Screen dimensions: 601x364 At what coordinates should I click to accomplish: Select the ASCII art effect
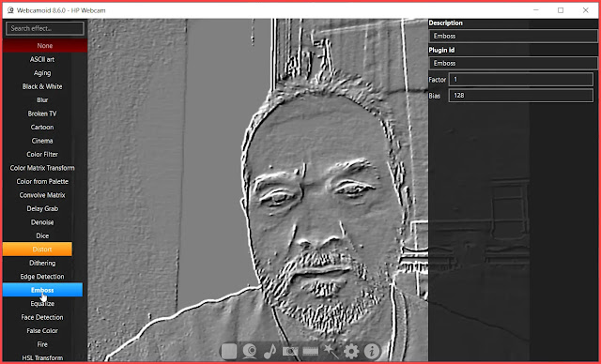tap(42, 59)
